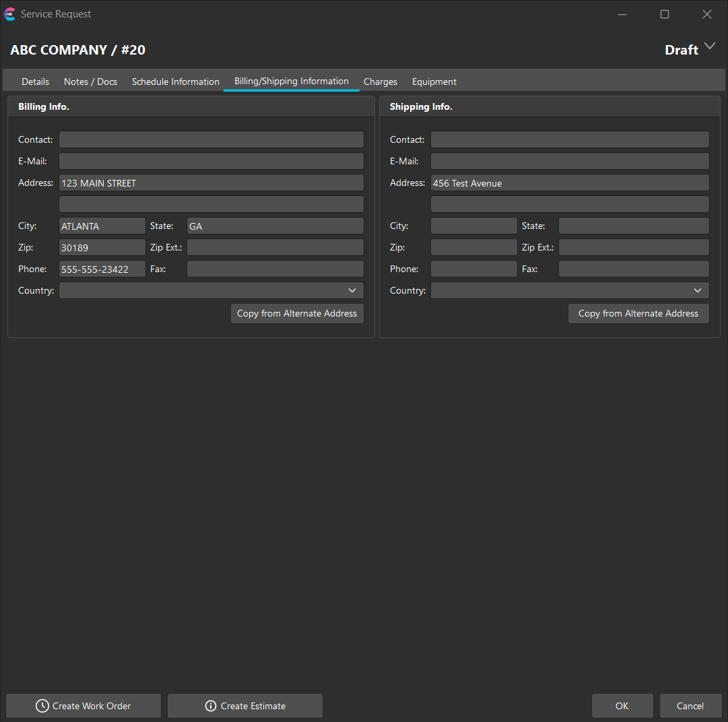Go to the Schedule Information tab
This screenshot has width=728, height=722.
[175, 81]
